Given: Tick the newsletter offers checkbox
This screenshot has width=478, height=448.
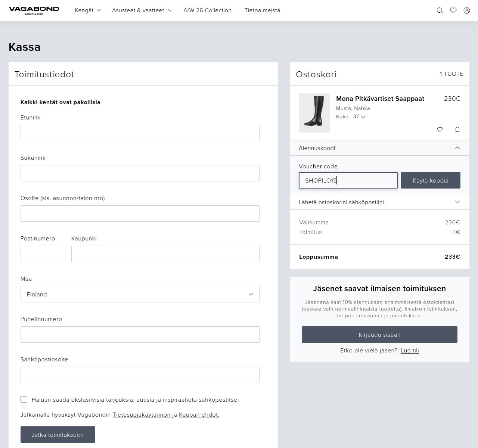Looking at the screenshot, I should [24, 399].
